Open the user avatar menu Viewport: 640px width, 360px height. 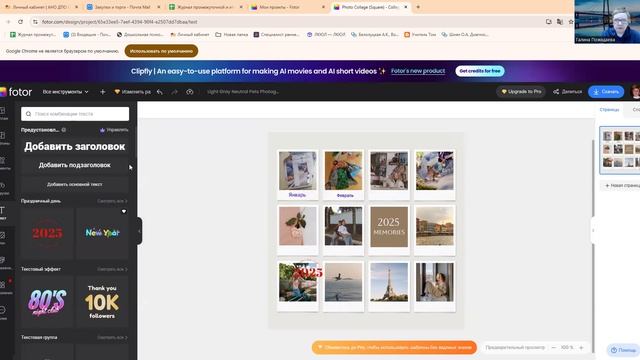pyautogui.click(x=636, y=92)
